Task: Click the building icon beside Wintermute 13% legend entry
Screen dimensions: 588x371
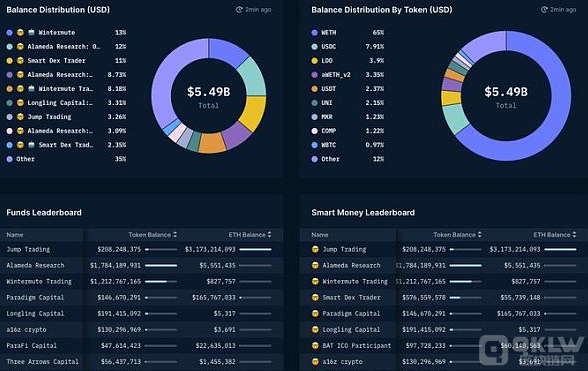Action: click(32, 33)
